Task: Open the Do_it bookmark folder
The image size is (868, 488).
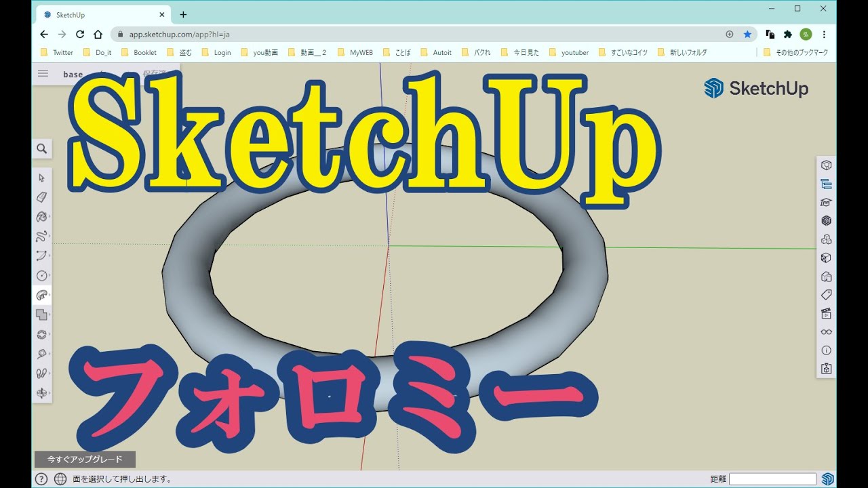Action: (x=97, y=52)
